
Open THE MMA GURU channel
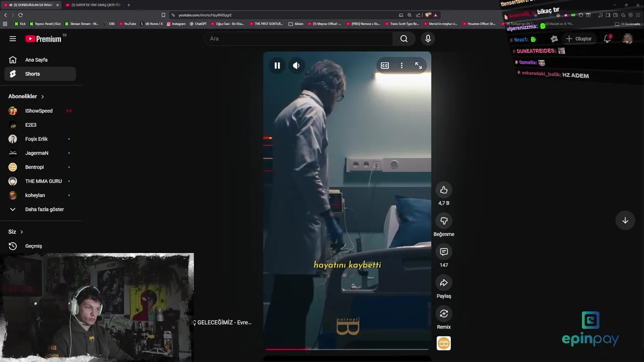click(40, 181)
